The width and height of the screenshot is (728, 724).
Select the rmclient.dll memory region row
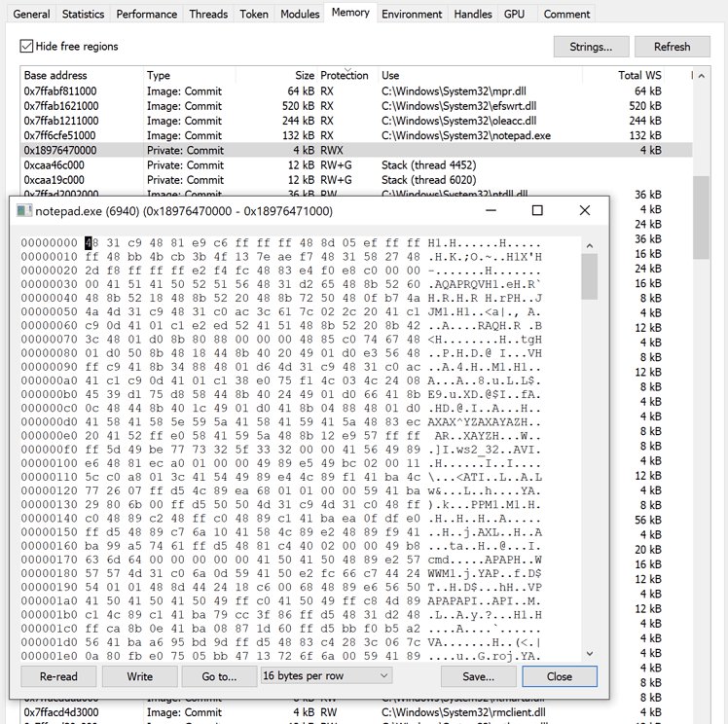(x=355, y=712)
